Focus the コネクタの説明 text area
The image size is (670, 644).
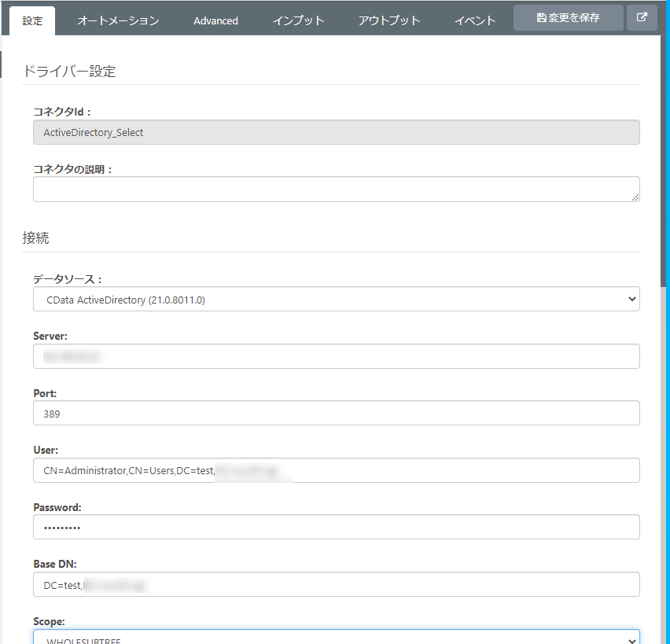(336, 190)
